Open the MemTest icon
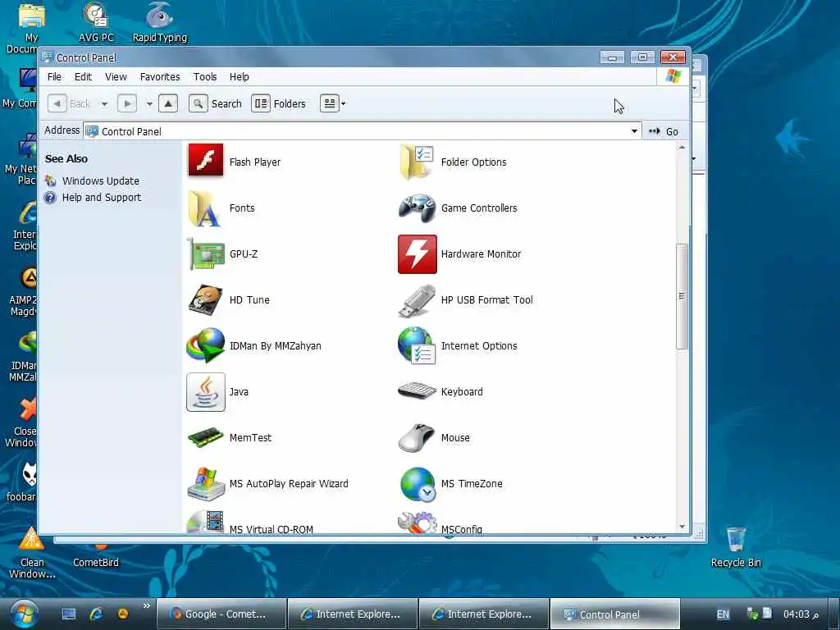840x630 pixels. tap(206, 437)
